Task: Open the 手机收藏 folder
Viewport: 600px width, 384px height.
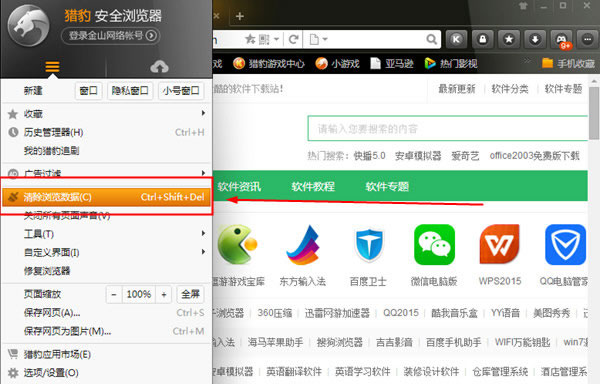Action: 568,63
